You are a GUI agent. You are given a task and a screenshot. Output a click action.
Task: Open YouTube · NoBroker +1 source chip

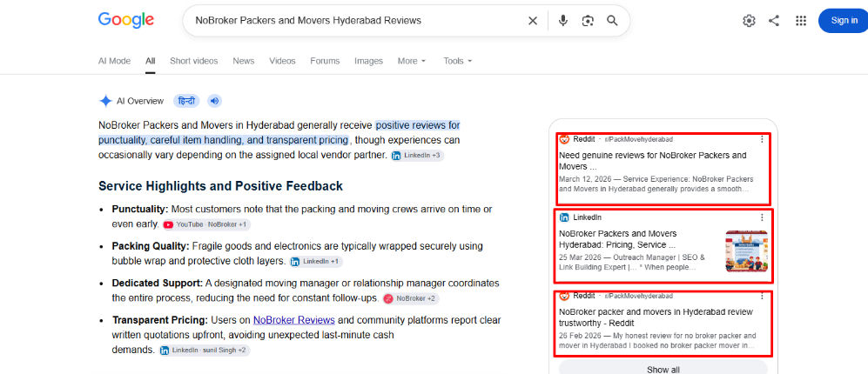tap(206, 224)
